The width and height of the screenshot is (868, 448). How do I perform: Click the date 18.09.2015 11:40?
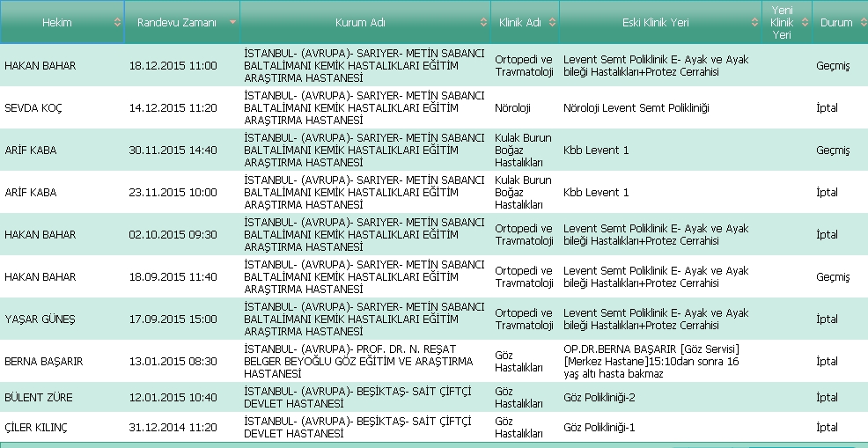[x=173, y=277]
